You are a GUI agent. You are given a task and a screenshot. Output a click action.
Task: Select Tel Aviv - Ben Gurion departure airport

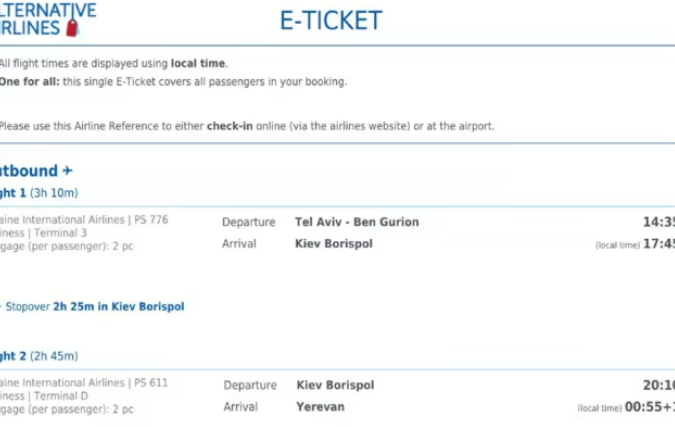click(x=357, y=222)
